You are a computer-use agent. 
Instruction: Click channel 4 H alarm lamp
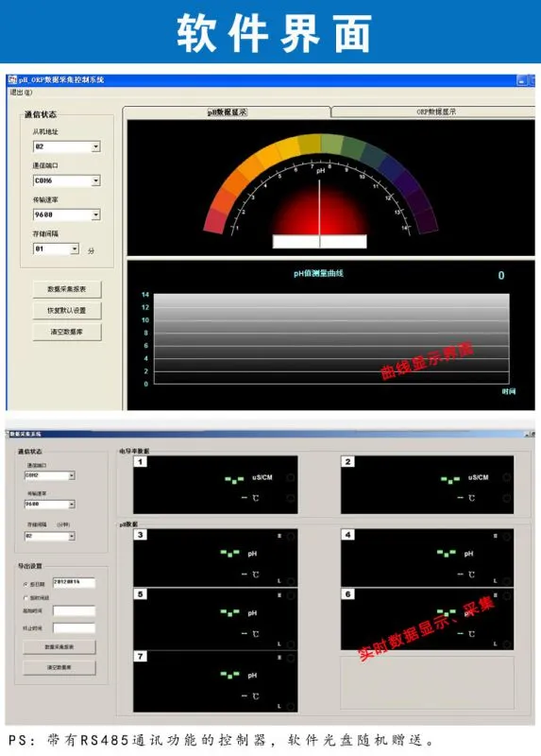pos(506,536)
